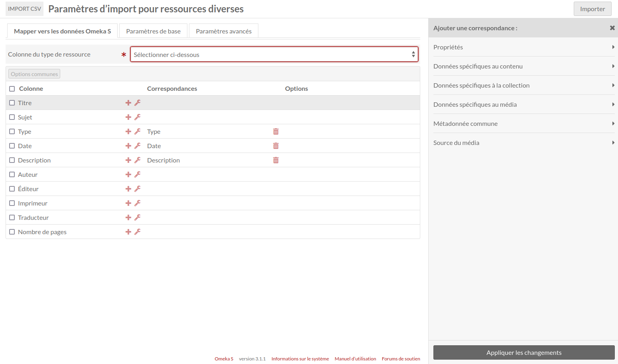Tick the Nombre de pages checkbox
This screenshot has height=364, width=618.
(x=12, y=232)
